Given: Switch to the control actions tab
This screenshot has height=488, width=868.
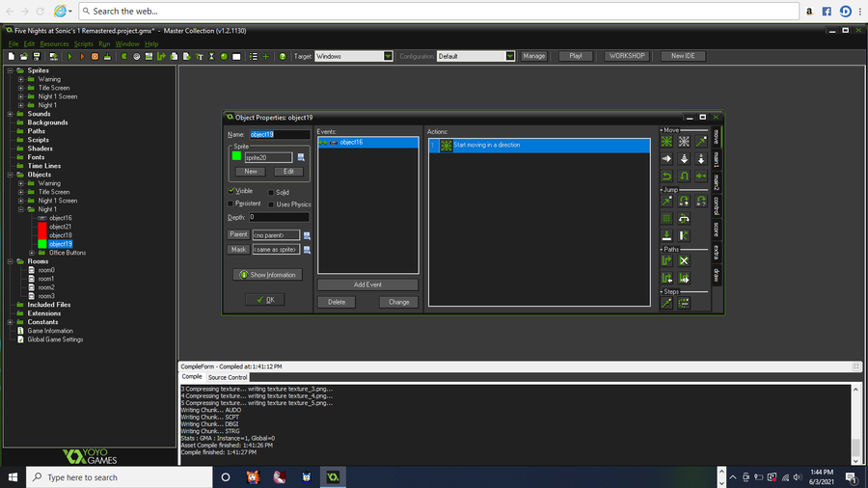Looking at the screenshot, I should [x=717, y=205].
